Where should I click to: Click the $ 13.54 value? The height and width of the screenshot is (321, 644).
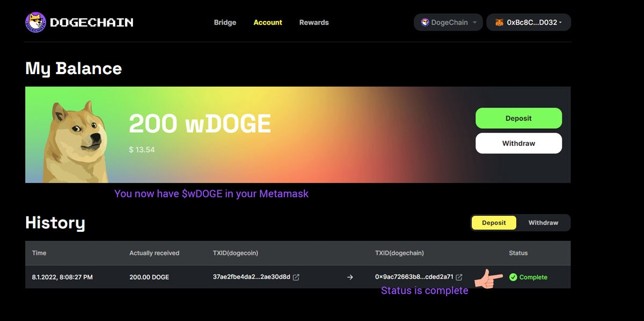(142, 150)
